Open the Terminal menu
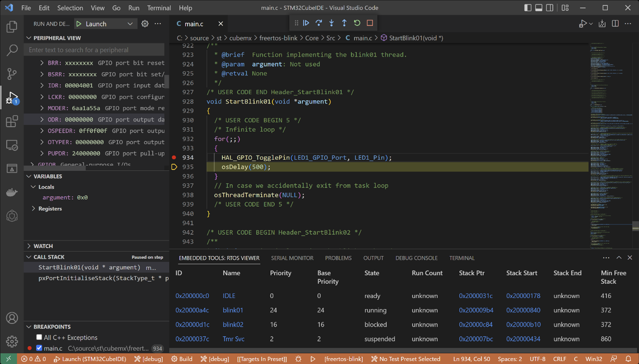Screen dimensions: 639x364 coord(159,8)
